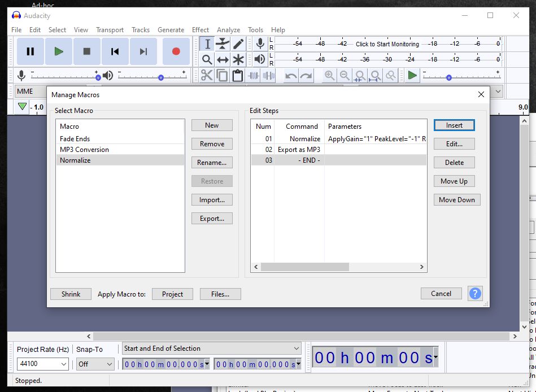Open the Effect menu

tap(200, 30)
